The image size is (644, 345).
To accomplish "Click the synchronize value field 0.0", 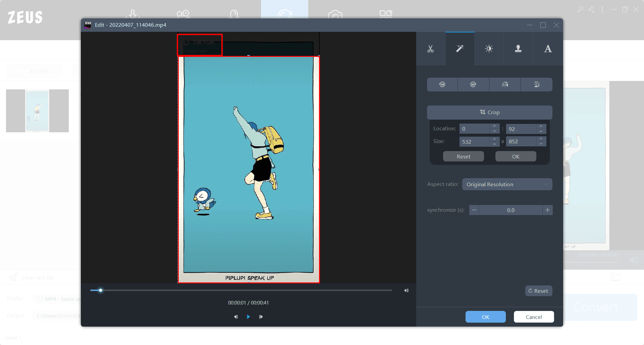I will pos(511,210).
